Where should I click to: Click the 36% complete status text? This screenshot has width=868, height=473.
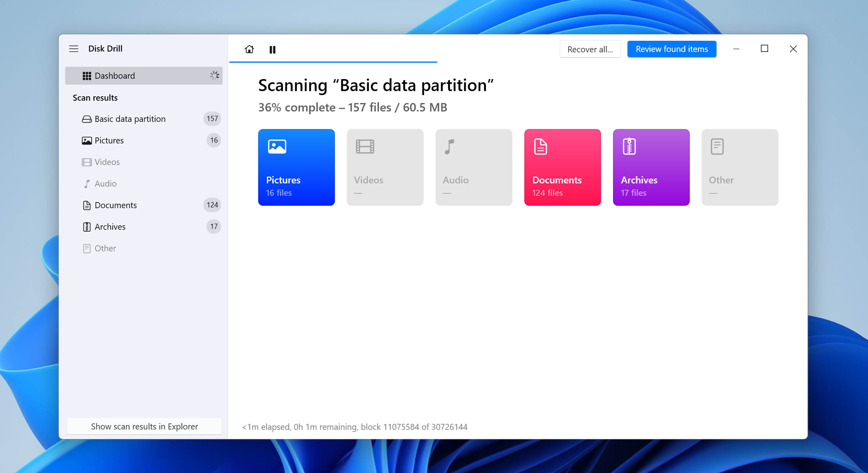pos(352,107)
